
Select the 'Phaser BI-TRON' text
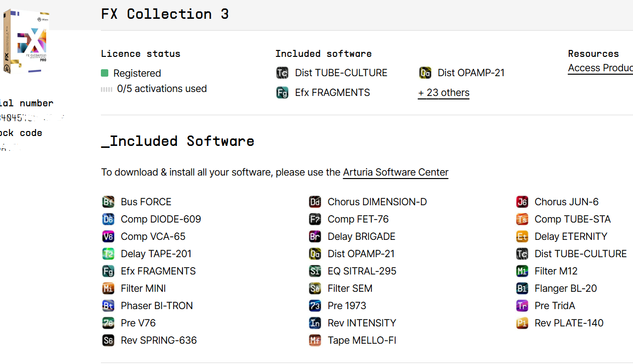[157, 306]
